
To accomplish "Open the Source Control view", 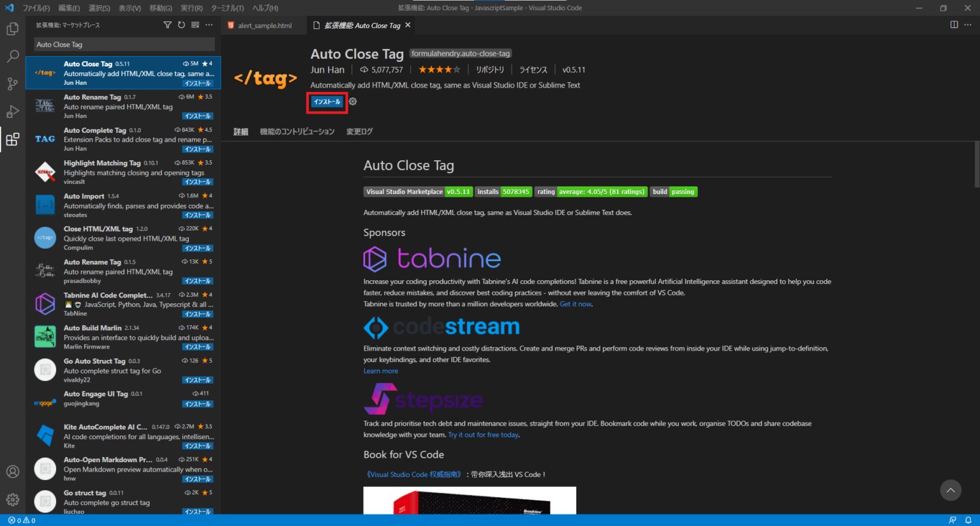I will [x=13, y=84].
